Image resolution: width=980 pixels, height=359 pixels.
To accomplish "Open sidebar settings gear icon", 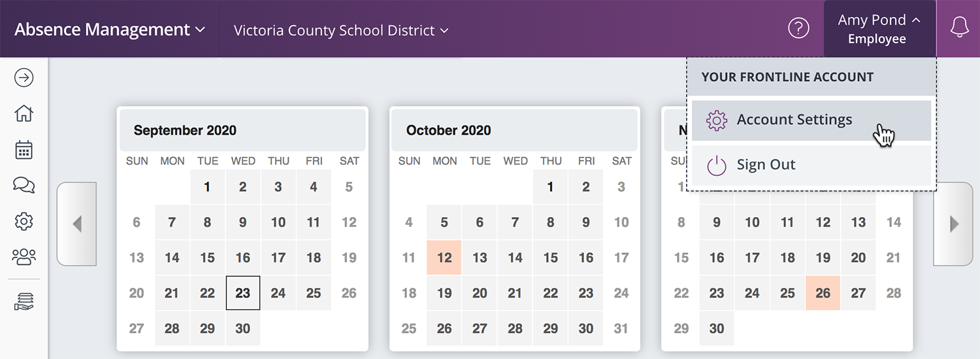I will coord(24,222).
